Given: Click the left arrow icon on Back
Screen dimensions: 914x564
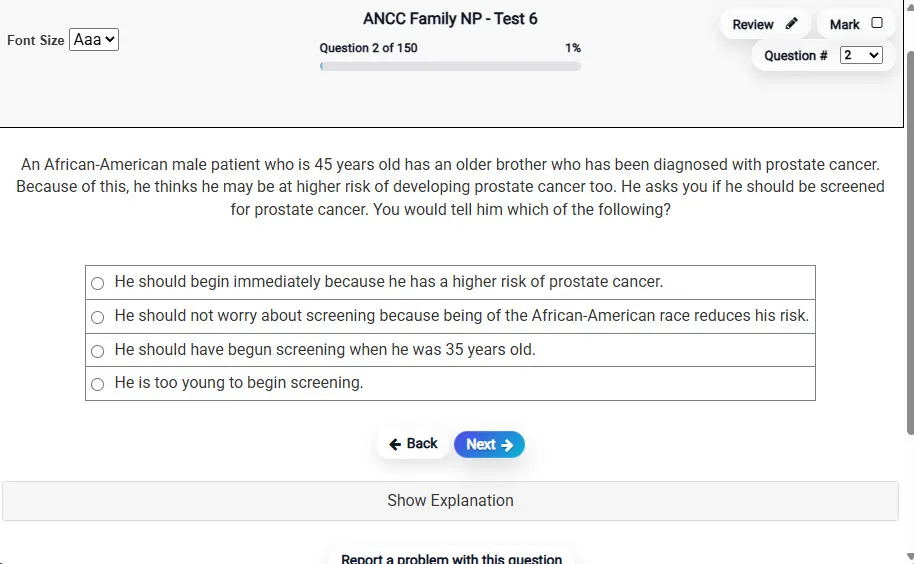Looking at the screenshot, I should pyautogui.click(x=396, y=444).
